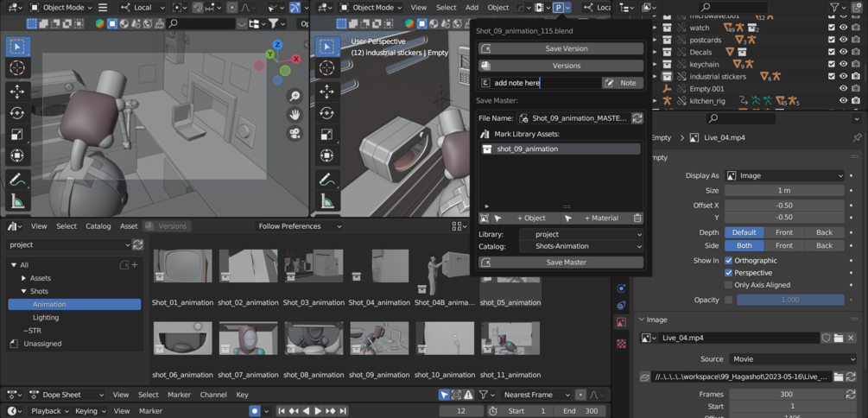868x418 pixels.
Task: Click the + Object button
Action: pos(526,218)
